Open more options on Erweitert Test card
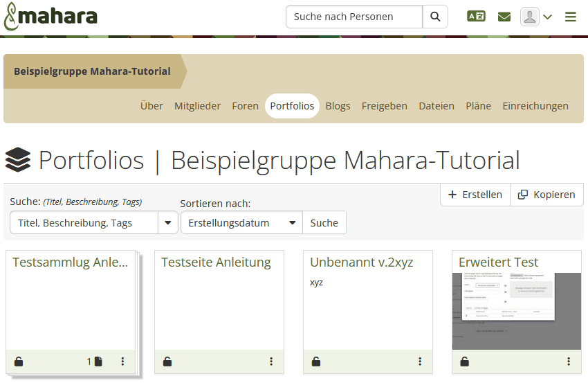This screenshot has height=383, width=588. point(569,362)
